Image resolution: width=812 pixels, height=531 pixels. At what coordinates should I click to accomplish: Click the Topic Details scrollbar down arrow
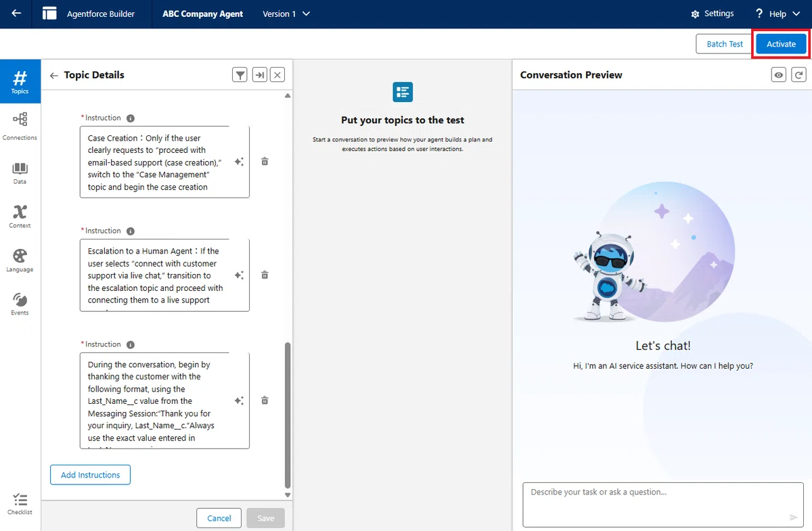click(288, 495)
